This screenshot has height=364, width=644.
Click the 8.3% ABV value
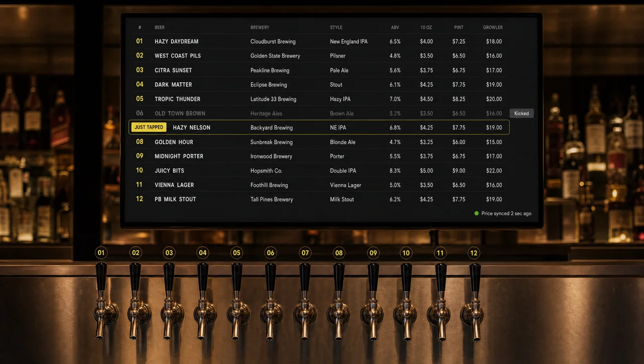point(395,171)
